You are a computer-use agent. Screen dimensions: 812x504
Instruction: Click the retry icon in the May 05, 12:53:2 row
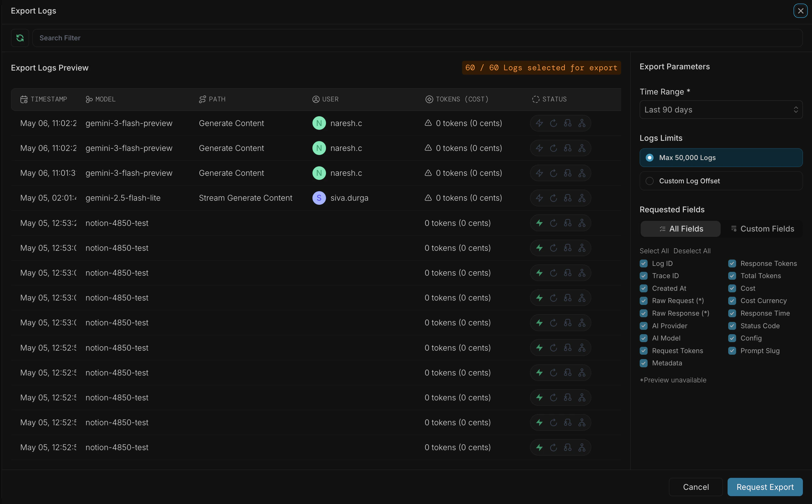pos(553,223)
